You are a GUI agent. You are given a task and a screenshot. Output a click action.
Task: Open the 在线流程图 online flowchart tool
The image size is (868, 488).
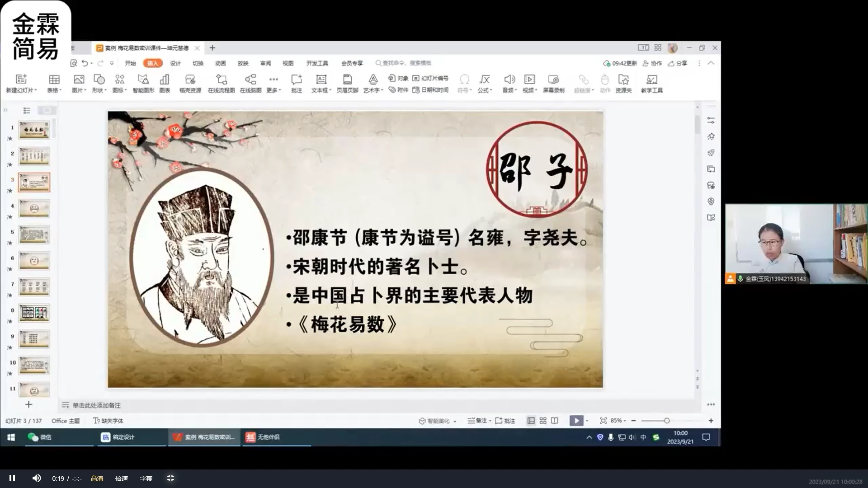[x=221, y=80]
